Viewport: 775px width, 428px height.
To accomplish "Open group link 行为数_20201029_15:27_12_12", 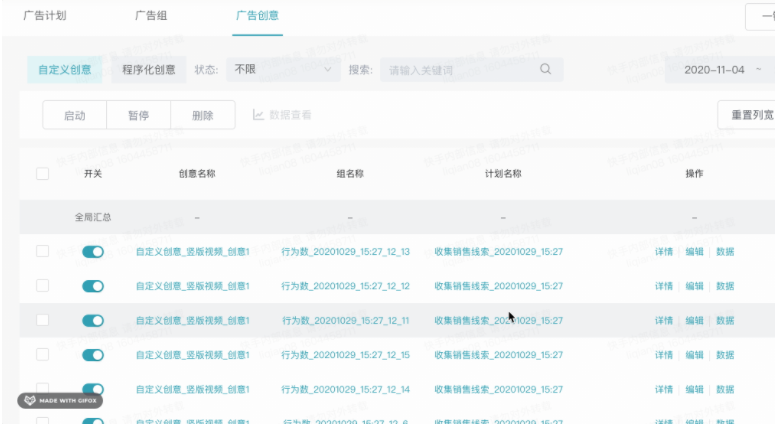I will coord(345,286).
